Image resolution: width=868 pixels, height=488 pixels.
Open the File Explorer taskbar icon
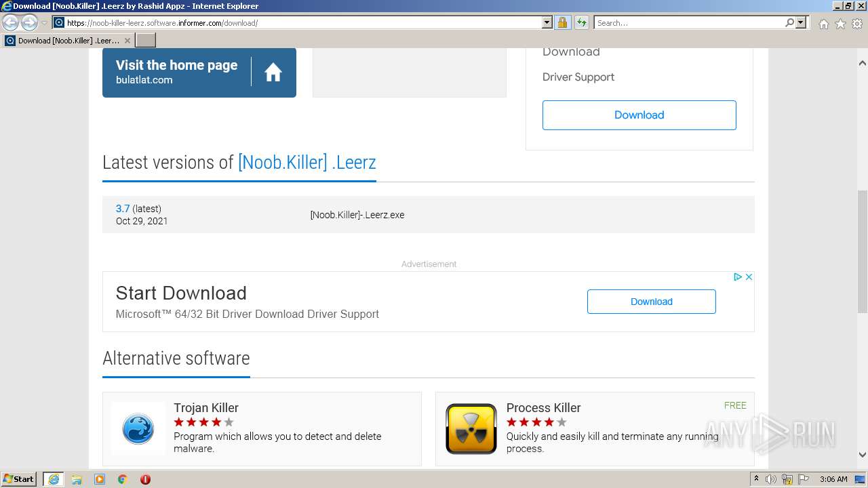(77, 479)
